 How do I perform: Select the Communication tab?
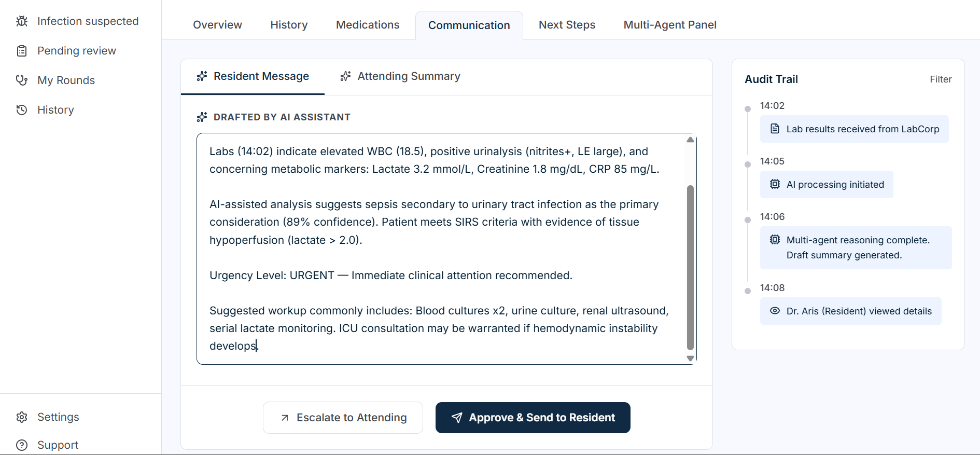tap(469, 25)
